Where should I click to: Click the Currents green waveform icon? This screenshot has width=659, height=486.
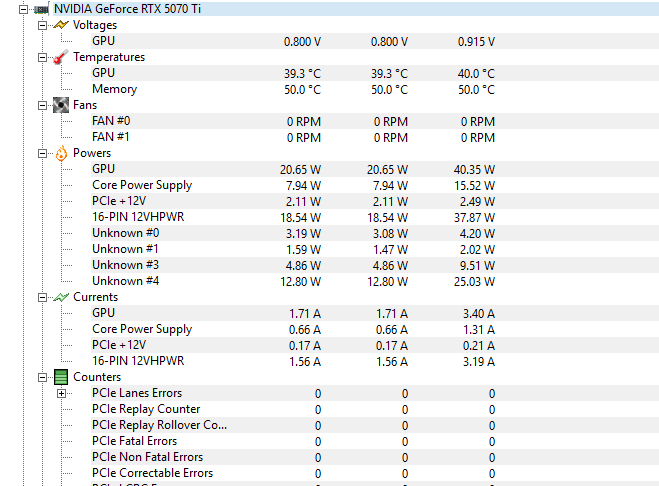pos(61,297)
